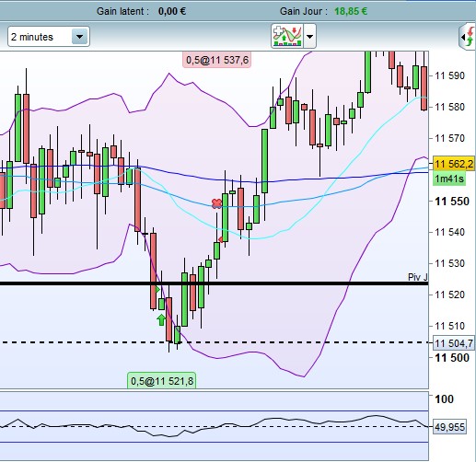The image size is (476, 462).
Task: Click the Piv J pivot line label
Action: [417, 277]
